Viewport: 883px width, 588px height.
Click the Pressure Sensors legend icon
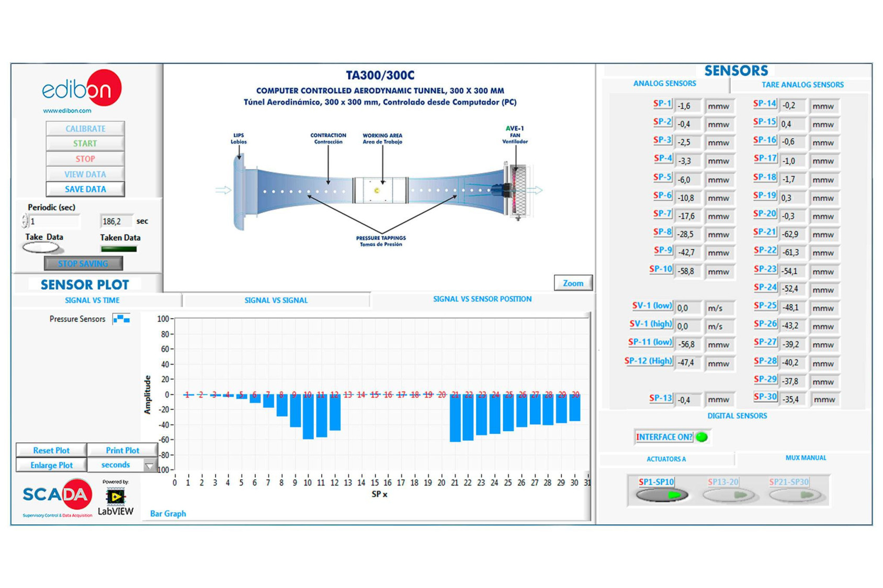[x=121, y=319]
